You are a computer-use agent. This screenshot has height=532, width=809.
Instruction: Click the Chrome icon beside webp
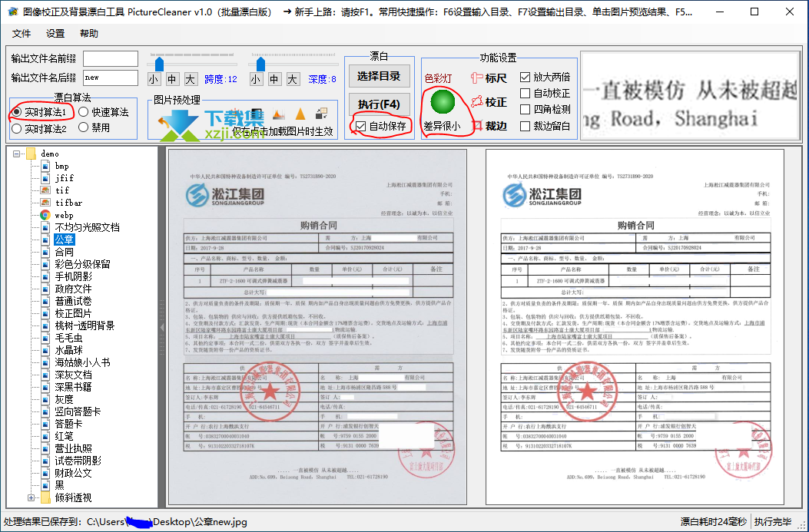(45, 215)
